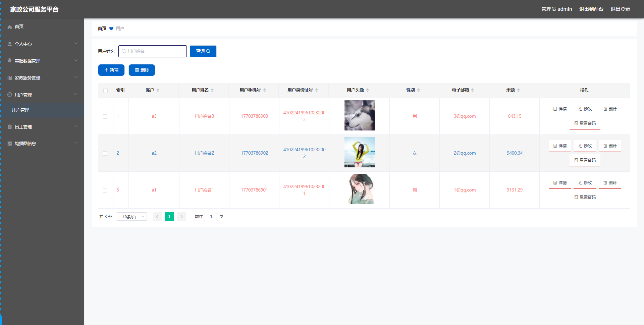Check the checkbox for row a3
Viewport: 644px width, 325px height.
pyautogui.click(x=105, y=116)
